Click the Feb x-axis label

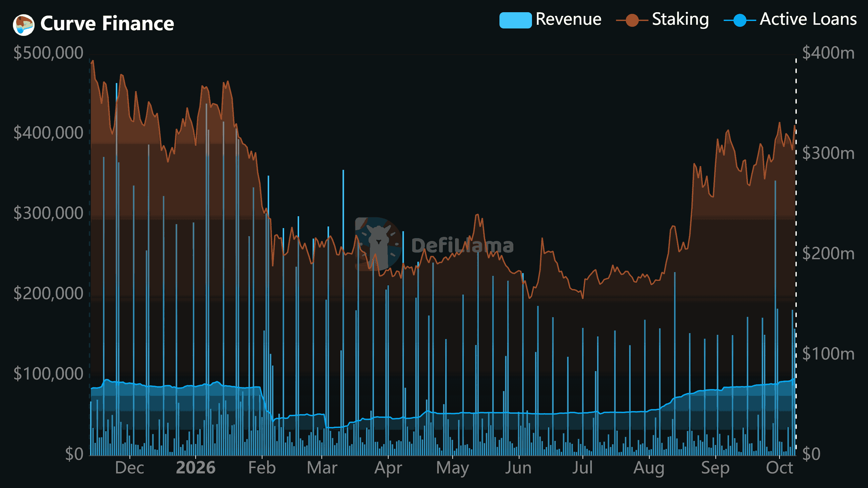pyautogui.click(x=262, y=468)
